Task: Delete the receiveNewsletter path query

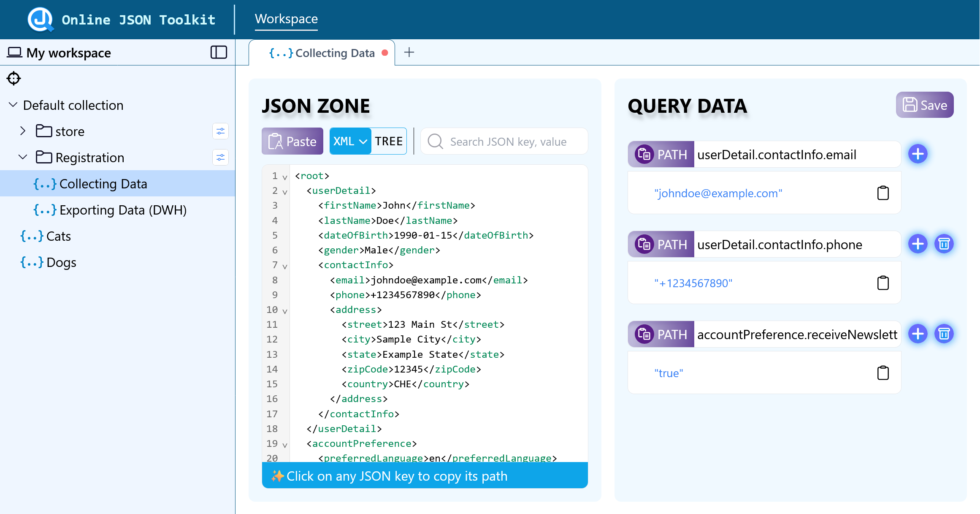Action: pos(944,334)
